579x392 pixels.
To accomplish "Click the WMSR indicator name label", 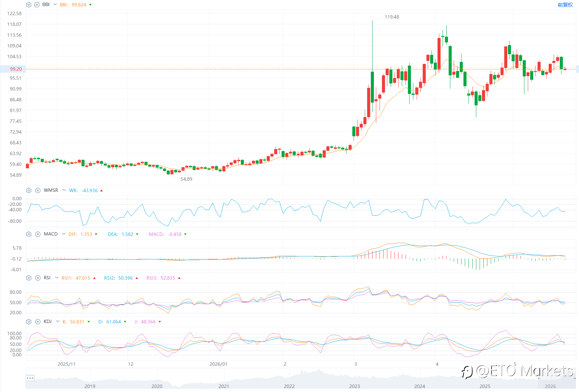I will click(x=51, y=190).
